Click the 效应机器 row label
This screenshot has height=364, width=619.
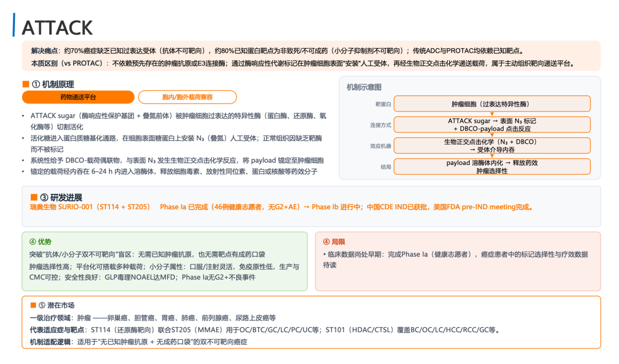click(x=381, y=146)
